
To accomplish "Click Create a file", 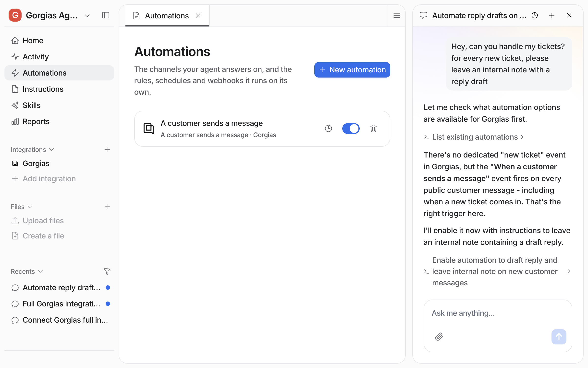I will [x=59, y=236].
